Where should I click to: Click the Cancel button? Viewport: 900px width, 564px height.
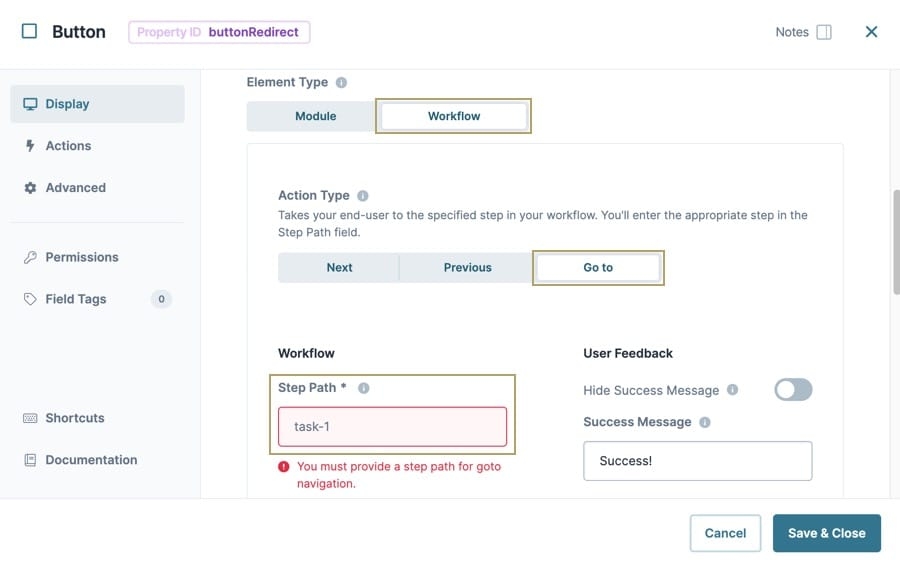coord(725,533)
